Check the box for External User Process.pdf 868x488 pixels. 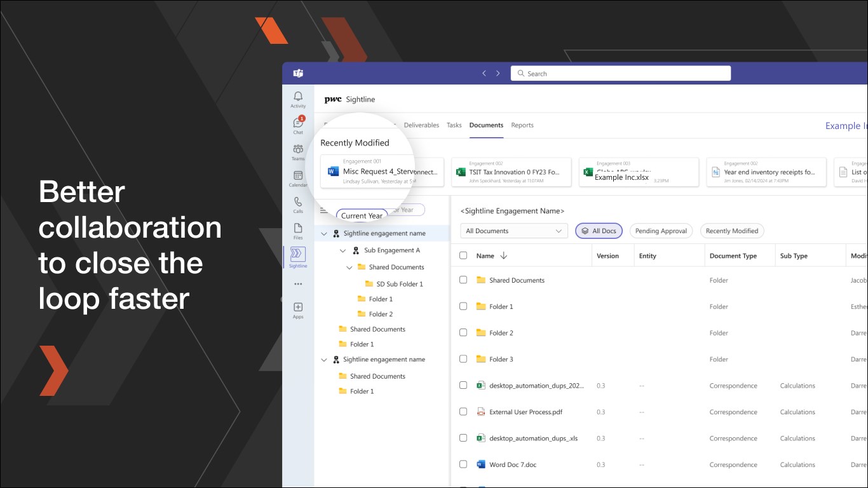(463, 412)
